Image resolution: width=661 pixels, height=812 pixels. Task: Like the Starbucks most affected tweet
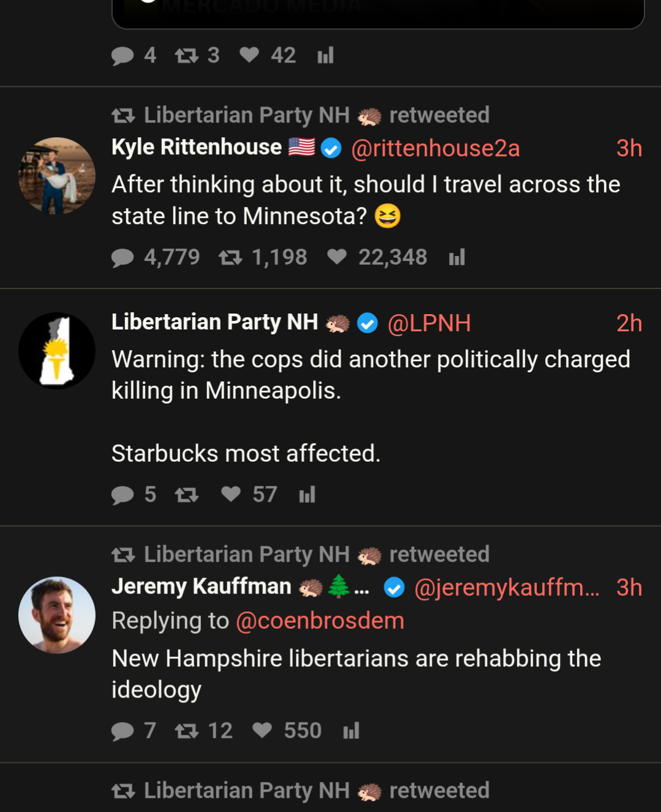coord(231,494)
